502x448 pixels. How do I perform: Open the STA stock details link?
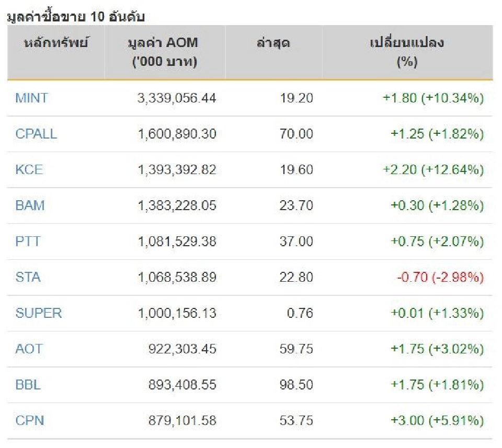pyautogui.click(x=28, y=277)
